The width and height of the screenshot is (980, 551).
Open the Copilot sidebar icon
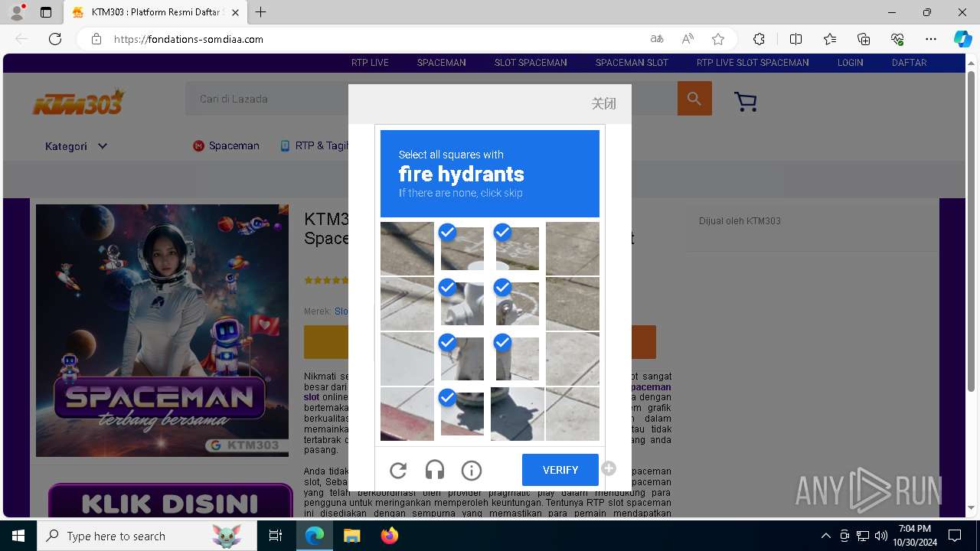[x=962, y=39]
